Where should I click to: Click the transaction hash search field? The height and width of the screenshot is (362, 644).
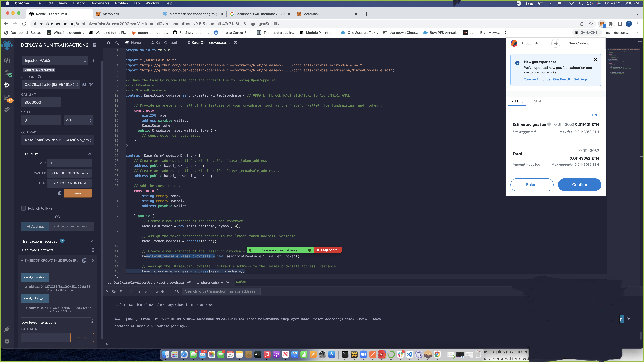(x=221, y=291)
